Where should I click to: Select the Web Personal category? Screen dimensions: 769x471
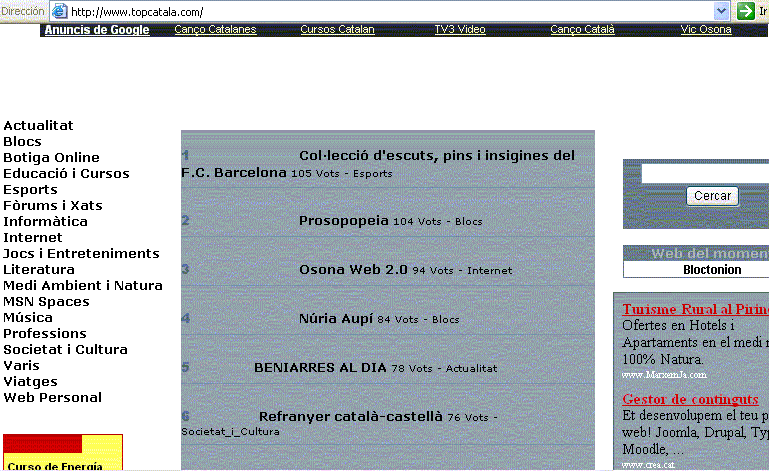(52, 397)
